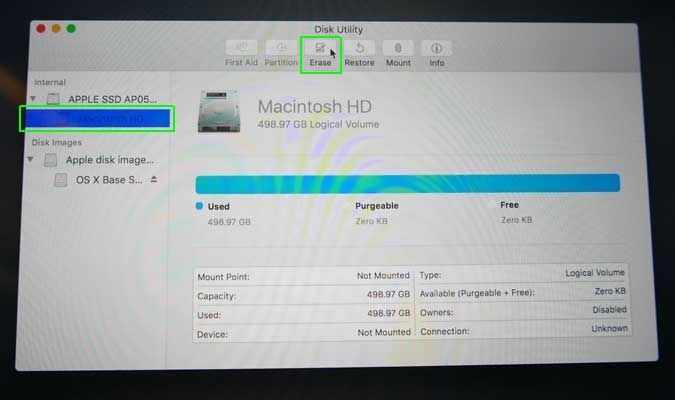Select the APPLE SSD drive in sidebar
Image resolution: width=675 pixels, height=400 pixels.
(x=112, y=99)
